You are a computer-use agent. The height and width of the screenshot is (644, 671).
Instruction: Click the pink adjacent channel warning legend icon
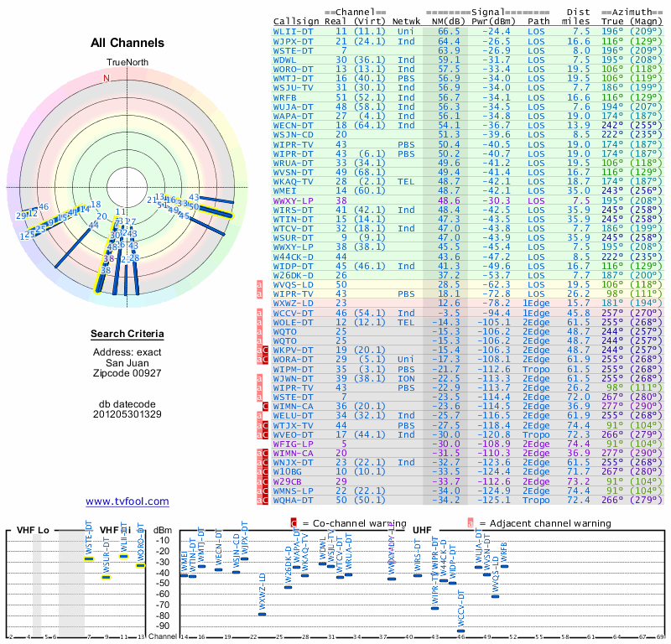point(469,522)
